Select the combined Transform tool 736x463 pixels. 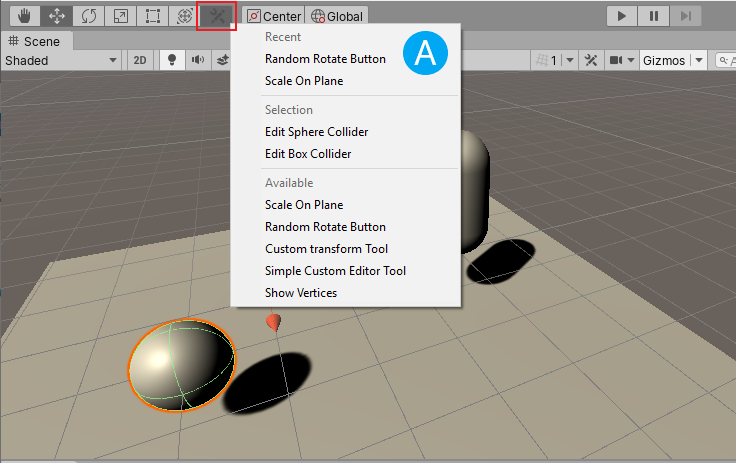click(184, 16)
